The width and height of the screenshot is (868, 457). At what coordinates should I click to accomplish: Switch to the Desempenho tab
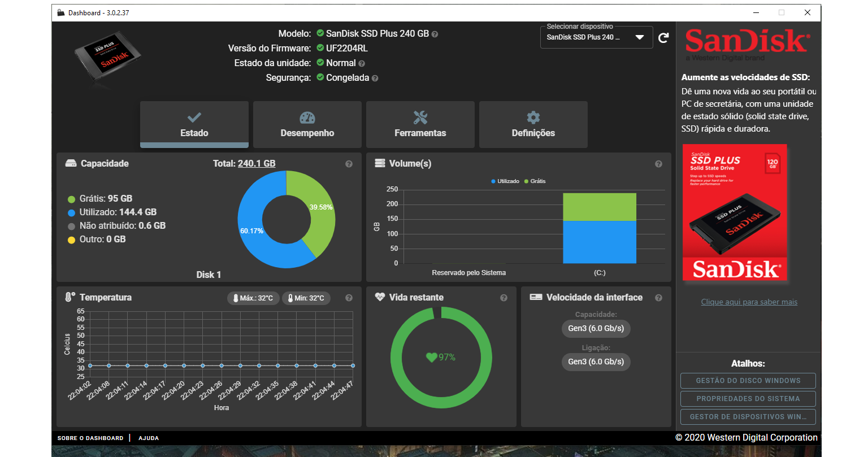click(x=307, y=124)
